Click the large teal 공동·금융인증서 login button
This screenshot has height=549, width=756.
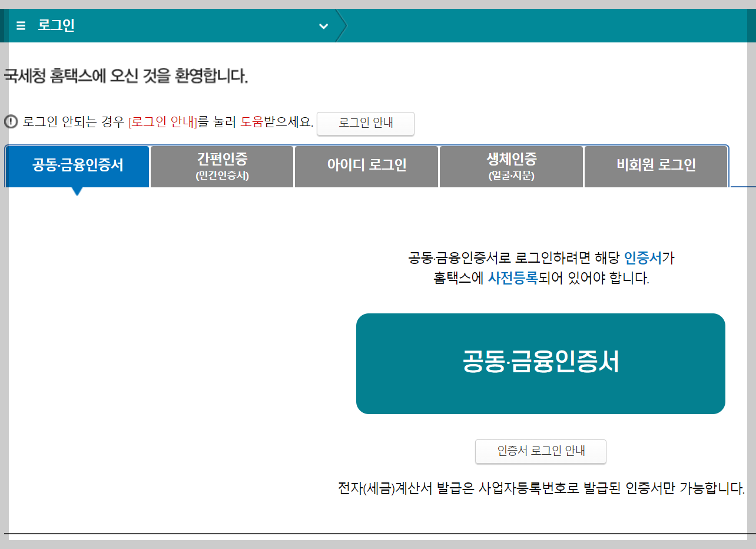(x=541, y=363)
